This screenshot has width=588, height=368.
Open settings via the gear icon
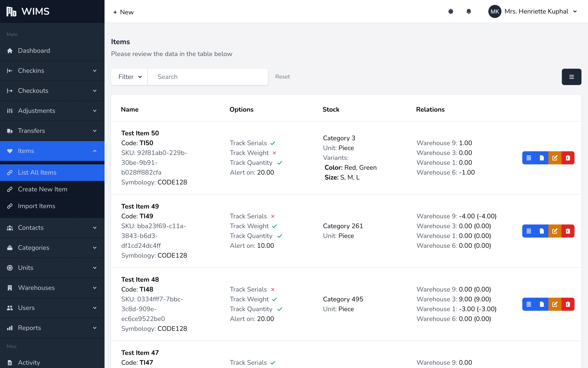pos(451,11)
